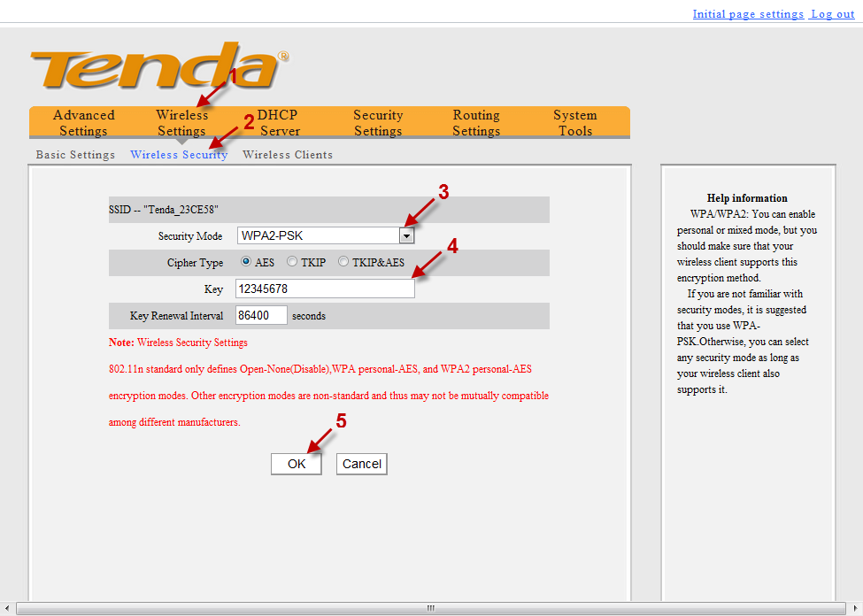Screen dimensions: 863x616
Task: Click the SSID "Tenda_23CE58" text
Action: tap(164, 210)
